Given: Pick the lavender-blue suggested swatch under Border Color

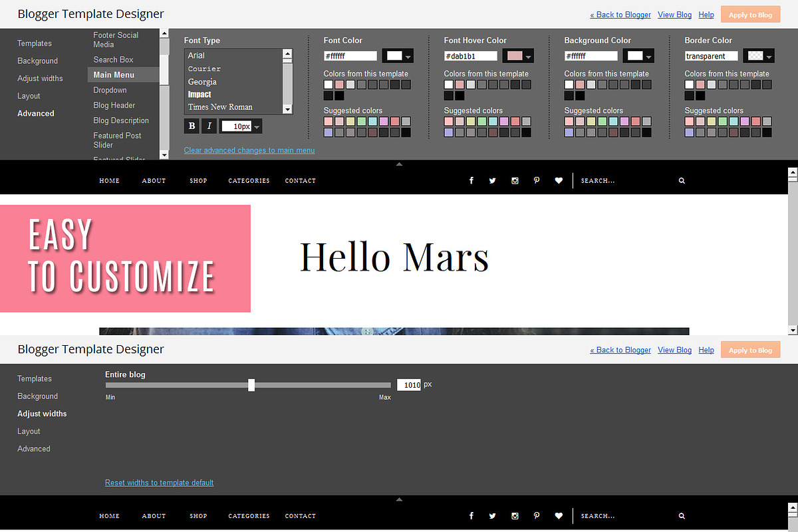Looking at the screenshot, I should (x=690, y=133).
